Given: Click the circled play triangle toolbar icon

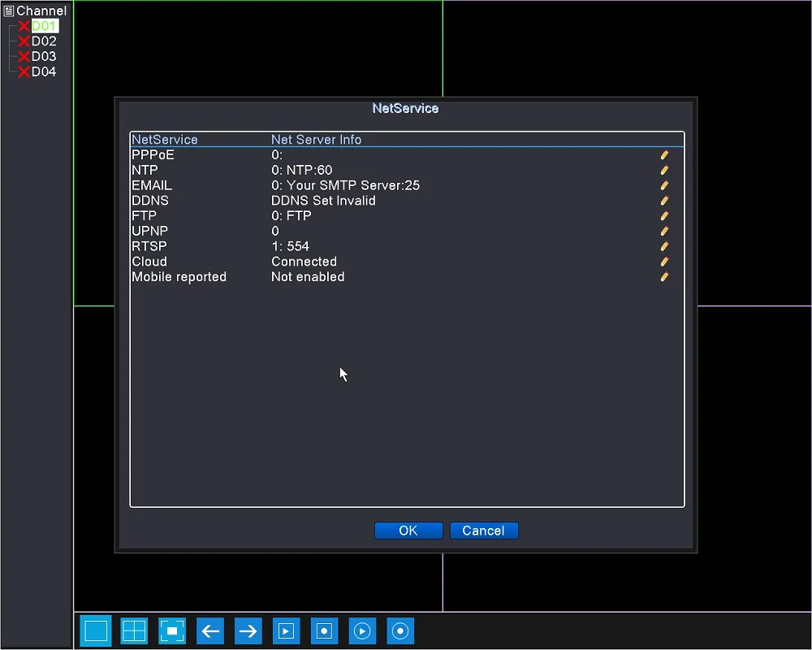Looking at the screenshot, I should click(362, 630).
